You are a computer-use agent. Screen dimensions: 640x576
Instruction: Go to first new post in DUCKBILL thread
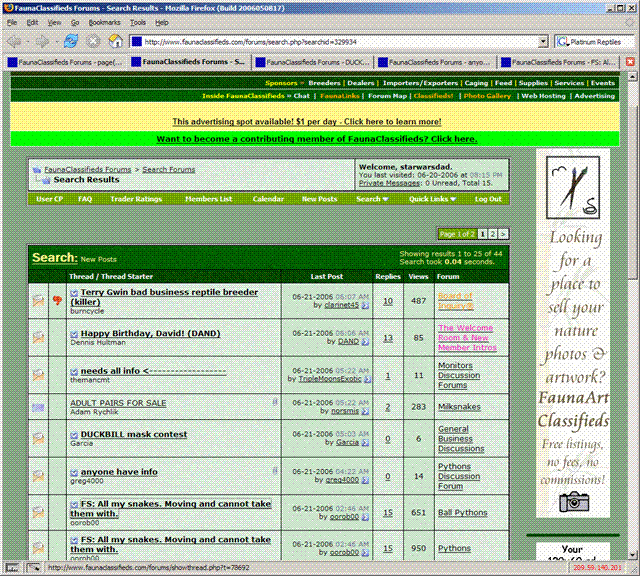click(x=74, y=435)
